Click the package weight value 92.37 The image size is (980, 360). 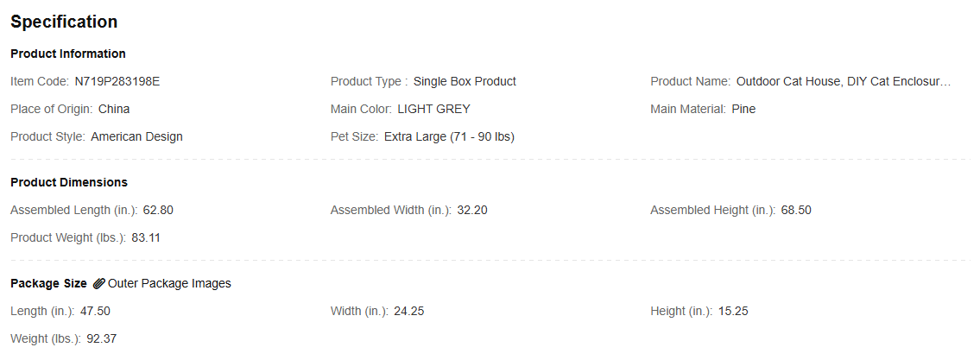tap(101, 338)
